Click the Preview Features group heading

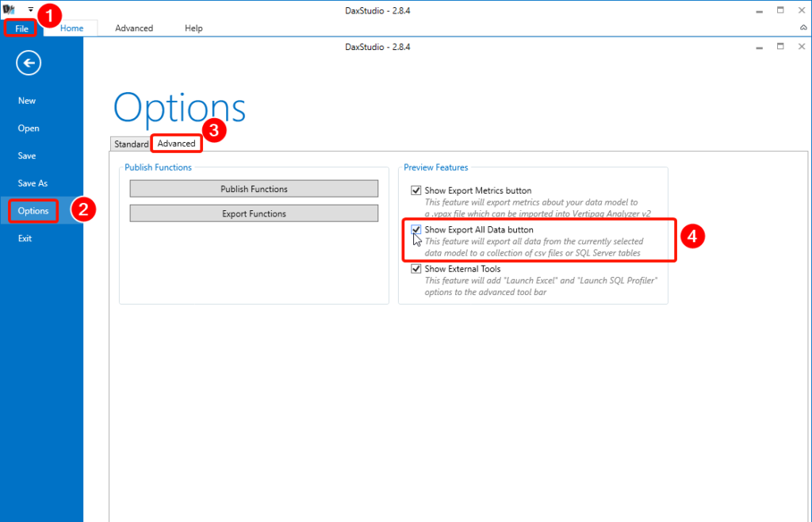(x=435, y=167)
